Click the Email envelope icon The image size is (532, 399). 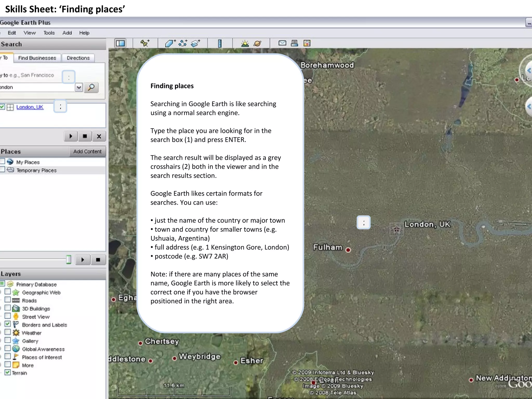pyautogui.click(x=282, y=43)
